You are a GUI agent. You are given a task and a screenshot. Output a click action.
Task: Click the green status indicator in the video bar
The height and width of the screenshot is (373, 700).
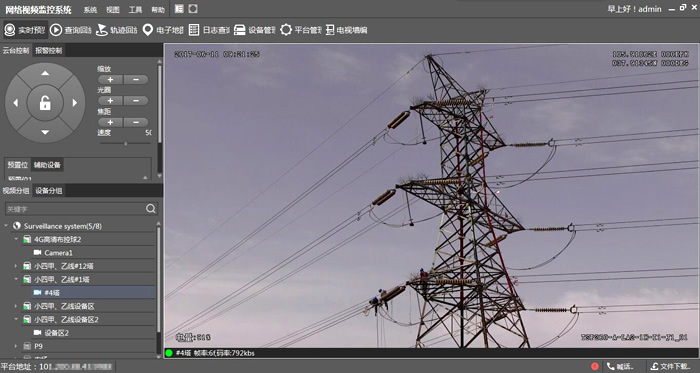click(169, 353)
